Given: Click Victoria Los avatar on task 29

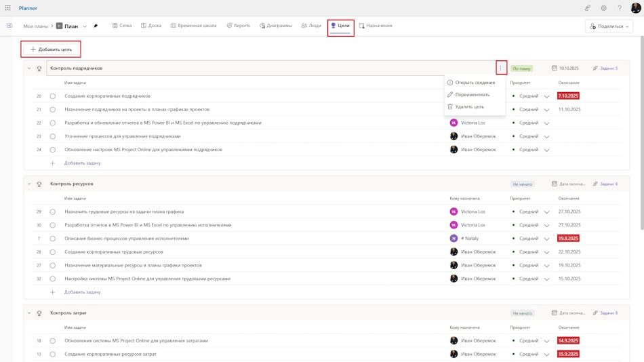Looking at the screenshot, I should pyautogui.click(x=454, y=212).
